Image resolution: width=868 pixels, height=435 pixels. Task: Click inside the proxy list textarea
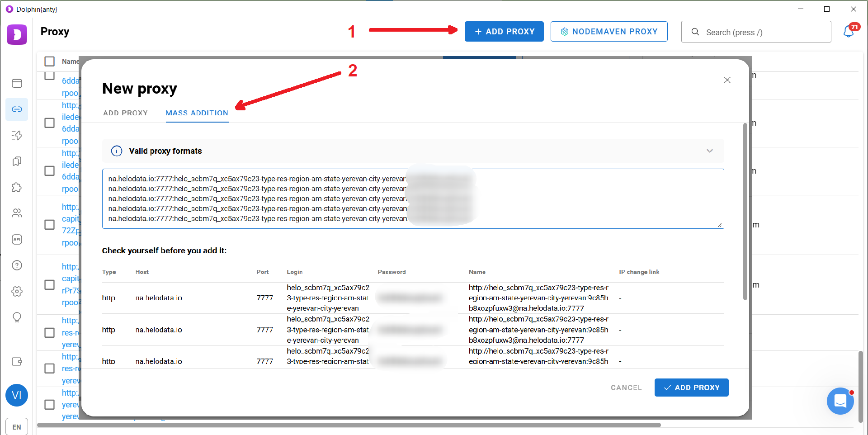413,199
